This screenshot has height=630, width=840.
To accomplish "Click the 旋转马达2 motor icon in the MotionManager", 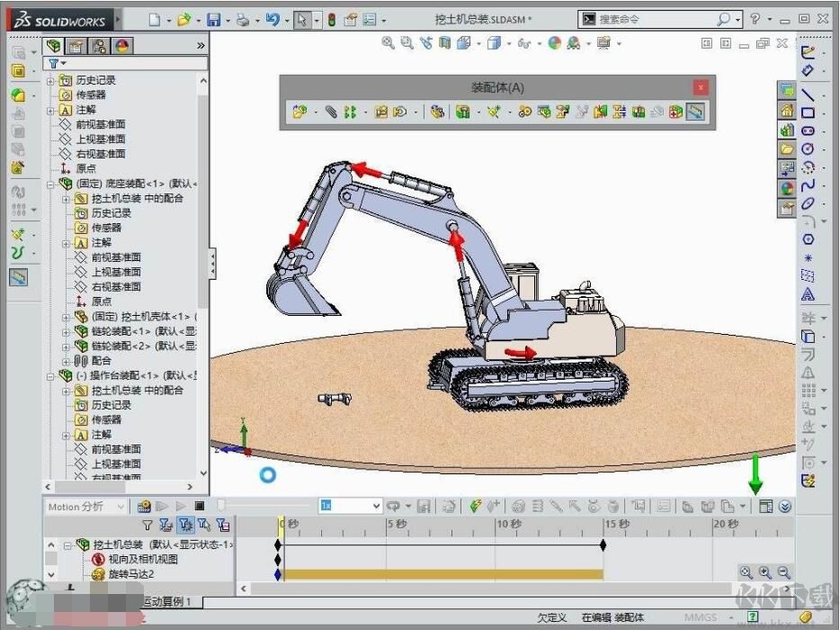I will [x=97, y=573].
